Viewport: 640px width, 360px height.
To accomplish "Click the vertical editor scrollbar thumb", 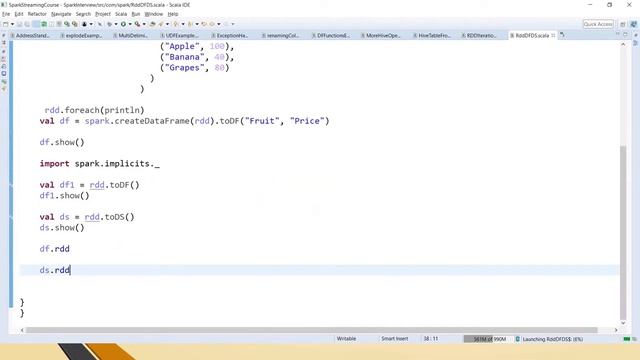I will tap(623, 232).
